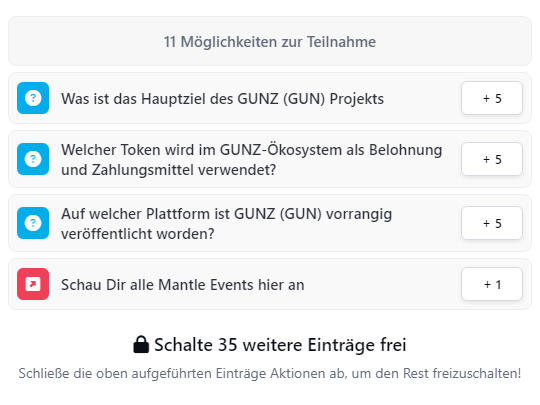The image size is (540, 405).
Task: Click the '11 Möglichkeiten zur Teilnahme' header
Action: pyautogui.click(x=270, y=41)
